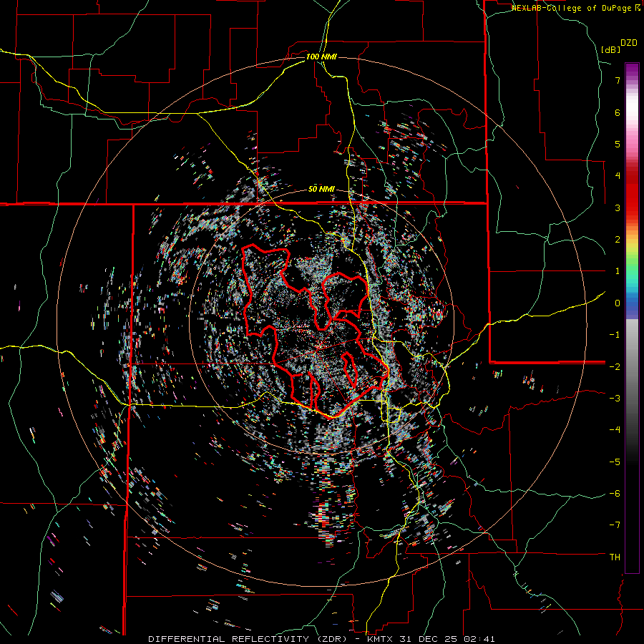Click the scale label 1

pyautogui.click(x=618, y=271)
